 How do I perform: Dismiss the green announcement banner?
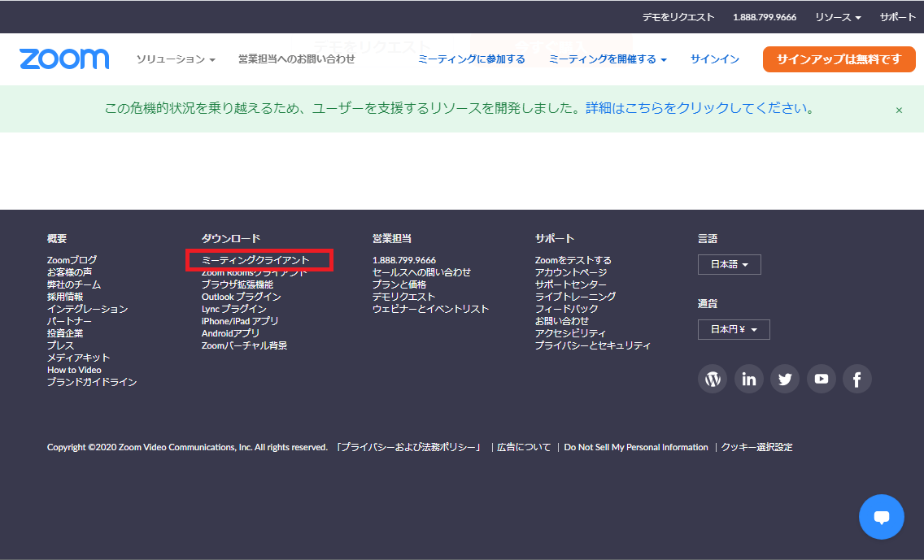[899, 110]
